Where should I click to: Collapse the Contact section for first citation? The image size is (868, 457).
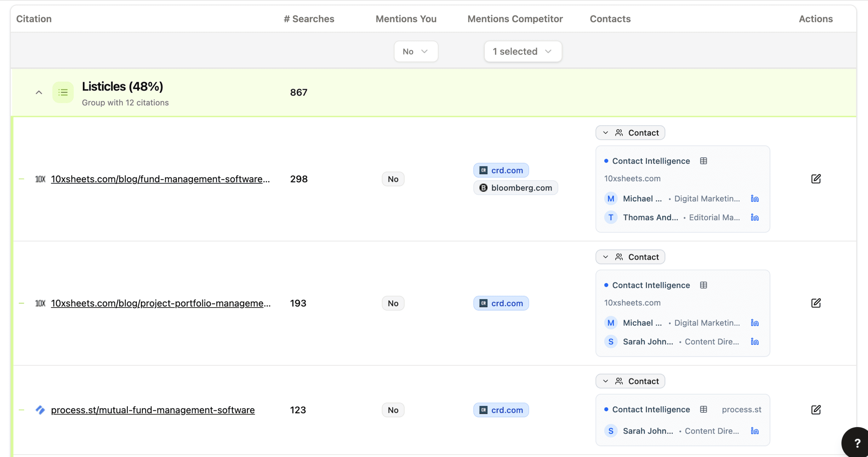(630, 133)
